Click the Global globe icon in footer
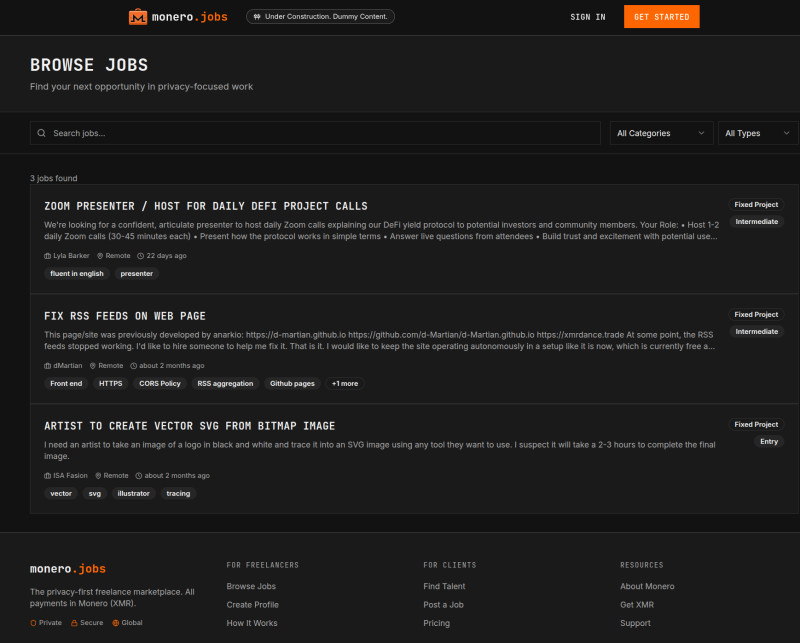 point(115,623)
